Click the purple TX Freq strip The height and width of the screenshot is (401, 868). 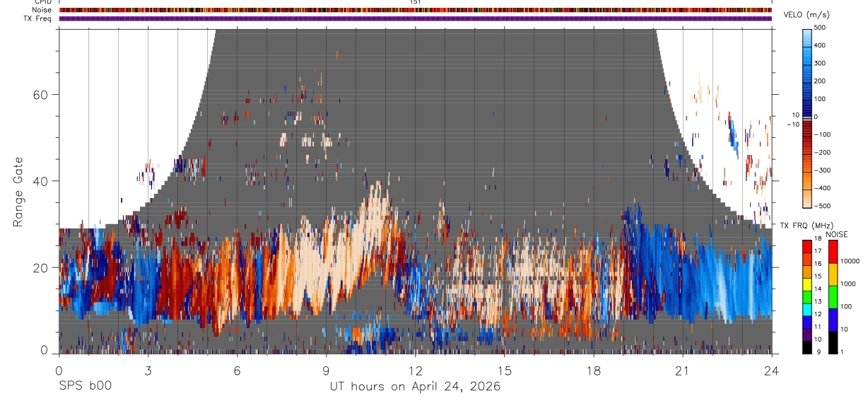415,18
